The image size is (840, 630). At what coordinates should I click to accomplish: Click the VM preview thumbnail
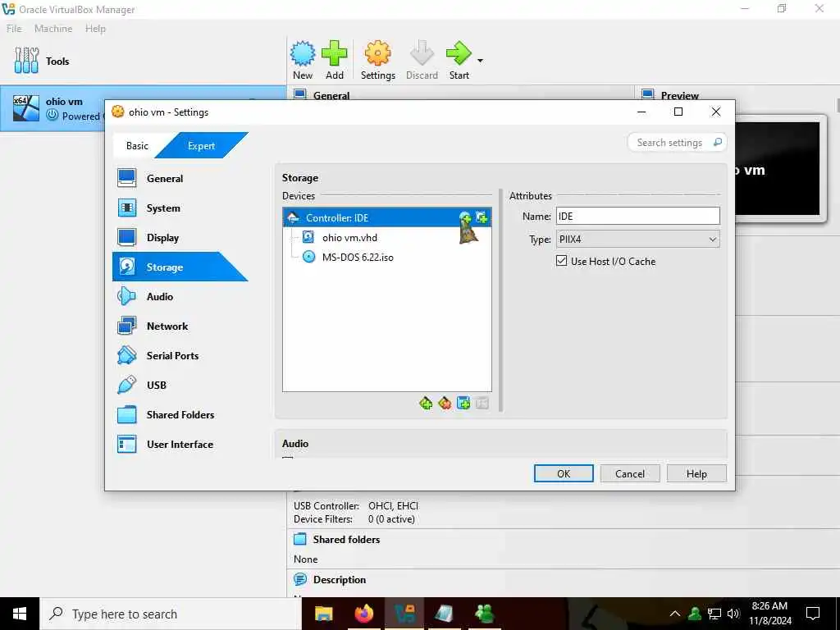779,169
